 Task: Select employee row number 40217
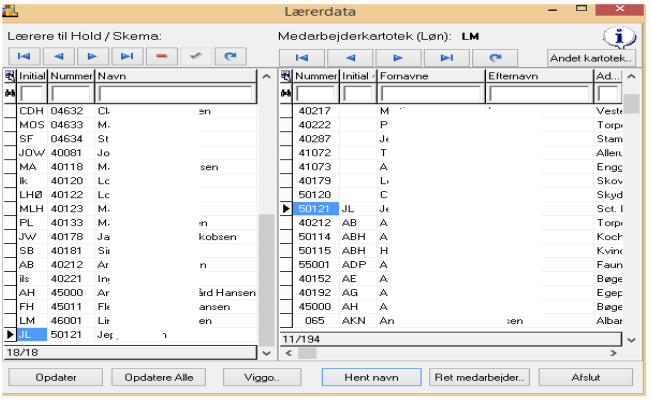coord(451,111)
